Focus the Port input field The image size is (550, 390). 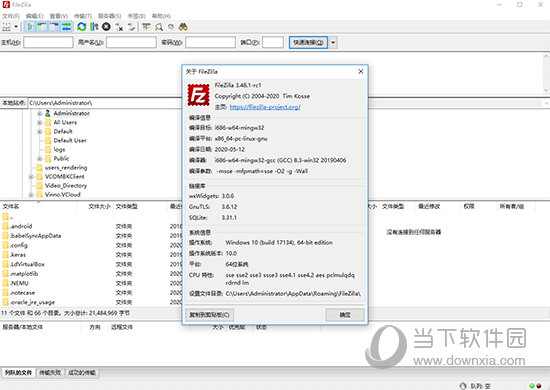(273, 42)
